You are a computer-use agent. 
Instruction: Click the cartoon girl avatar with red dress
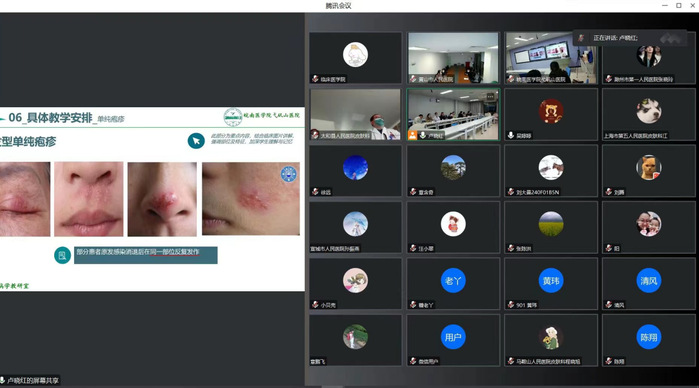pyautogui.click(x=453, y=224)
